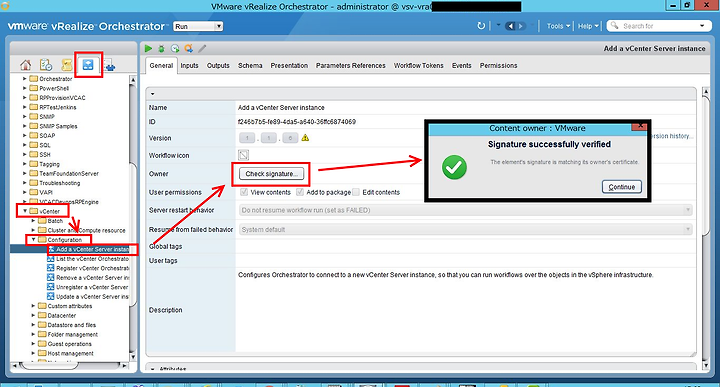Open the Parameters References tab
The height and width of the screenshot is (387, 720).
[x=350, y=66]
